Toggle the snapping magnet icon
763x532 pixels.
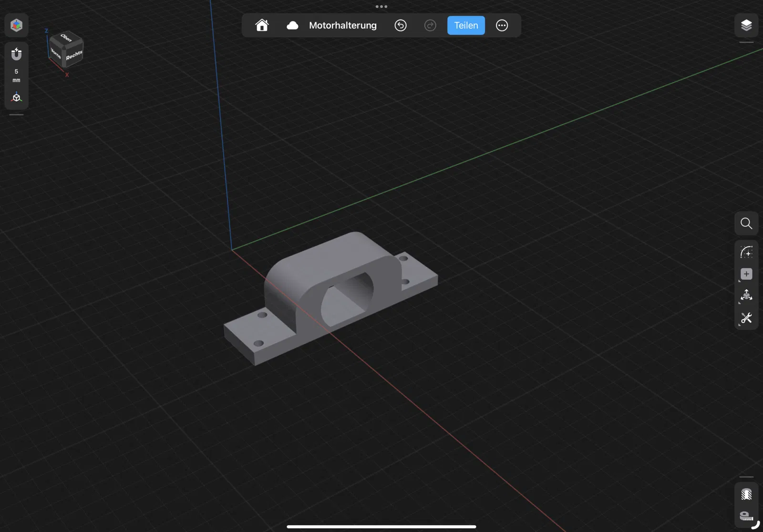click(17, 54)
